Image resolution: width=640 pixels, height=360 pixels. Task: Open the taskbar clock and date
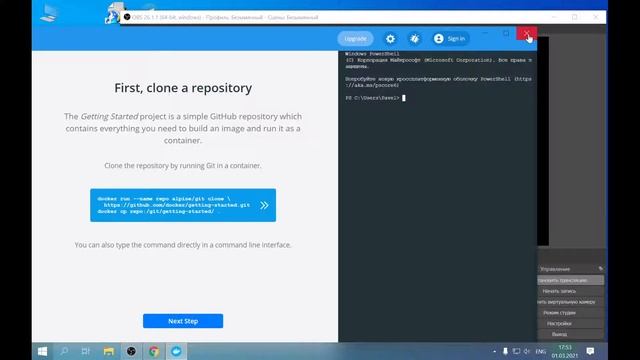pos(565,351)
